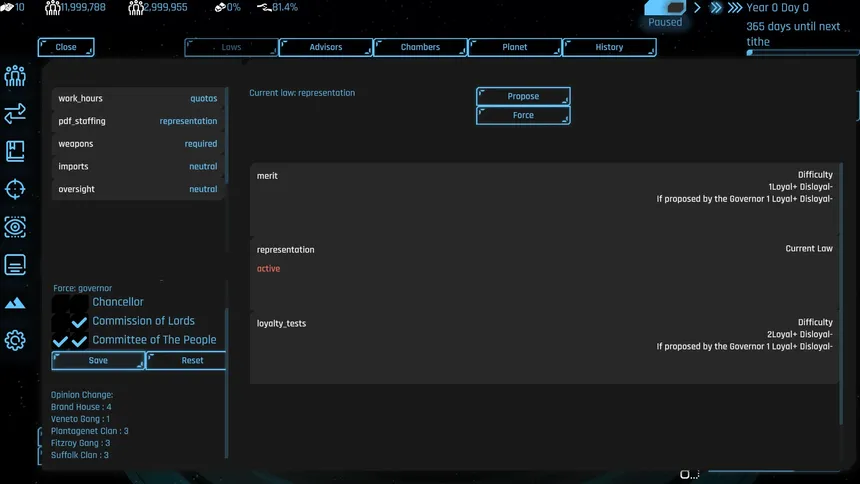Image resolution: width=860 pixels, height=484 pixels.
Task: Set game speed to double arrows
Action: (x=716, y=8)
